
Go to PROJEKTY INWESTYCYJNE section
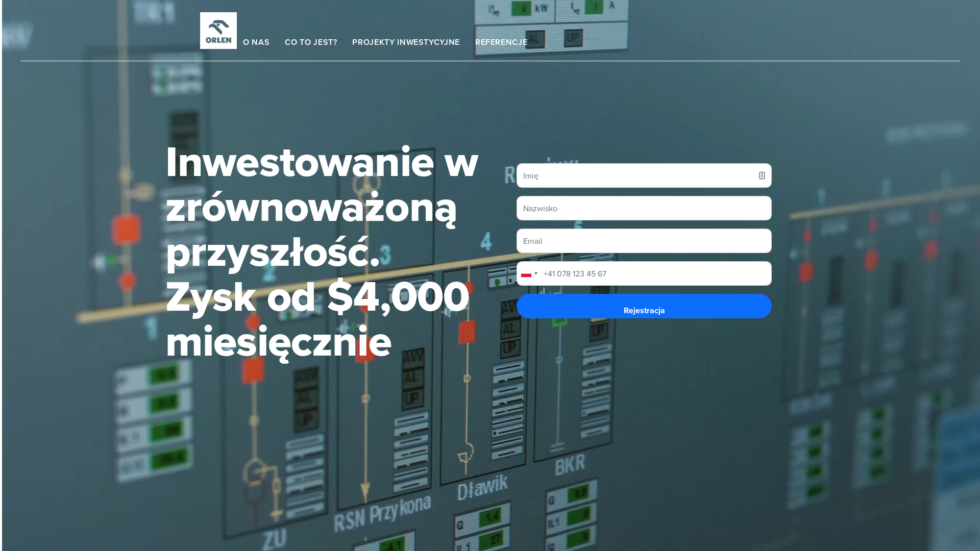point(406,42)
